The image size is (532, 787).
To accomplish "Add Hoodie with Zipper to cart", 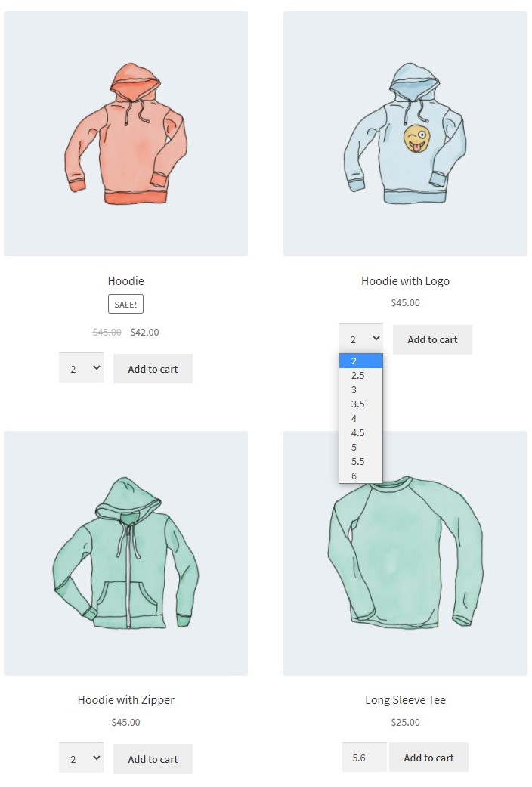I will point(153,759).
